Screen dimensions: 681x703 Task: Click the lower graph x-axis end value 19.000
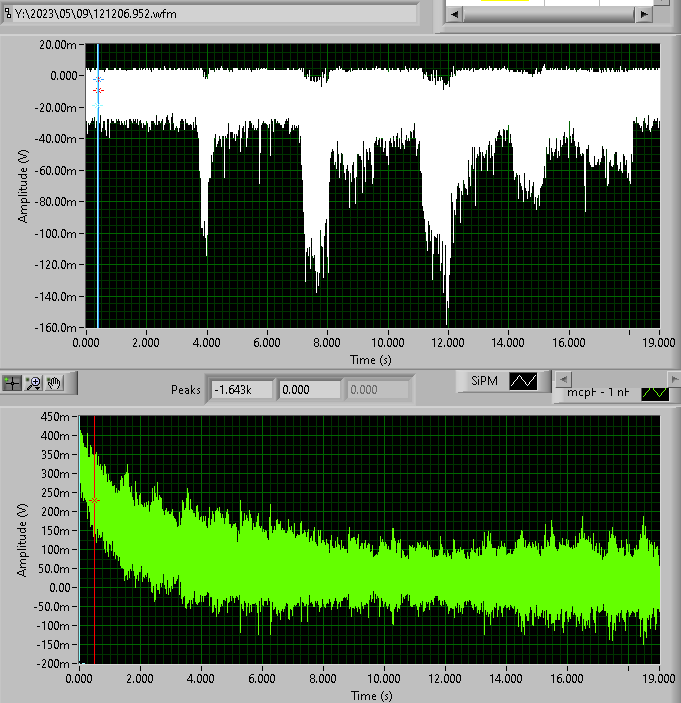(x=658, y=678)
